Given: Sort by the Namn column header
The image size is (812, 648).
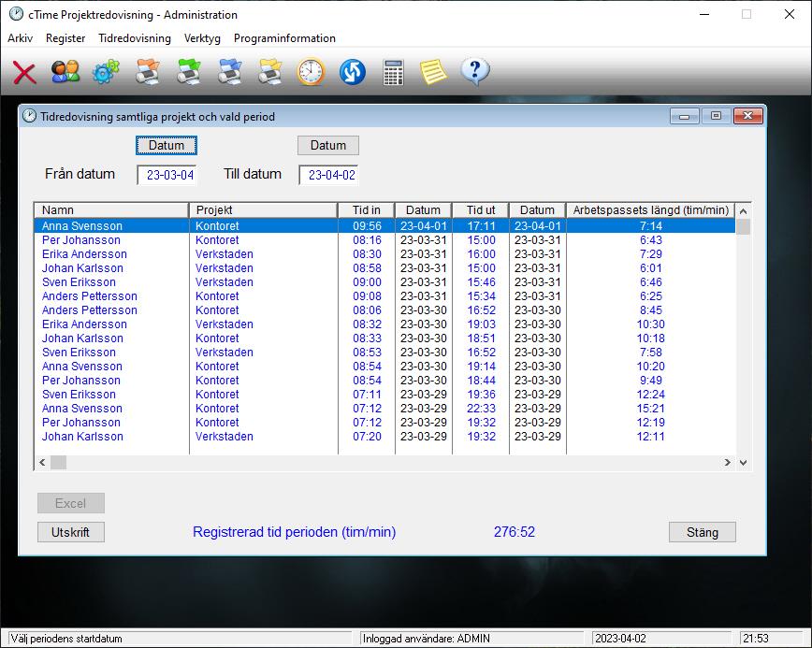Looking at the screenshot, I should [111, 210].
